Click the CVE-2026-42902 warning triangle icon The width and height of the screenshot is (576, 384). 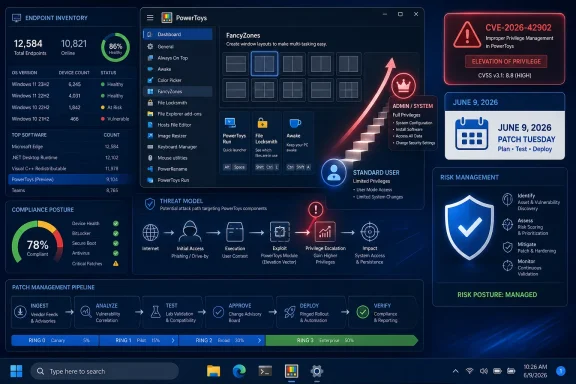pyautogui.click(x=467, y=35)
